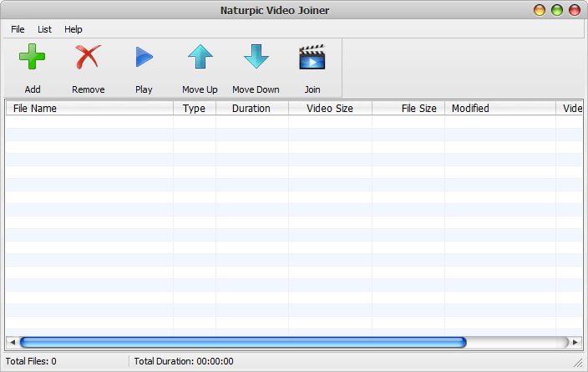Sort by File Name column header

click(89, 109)
